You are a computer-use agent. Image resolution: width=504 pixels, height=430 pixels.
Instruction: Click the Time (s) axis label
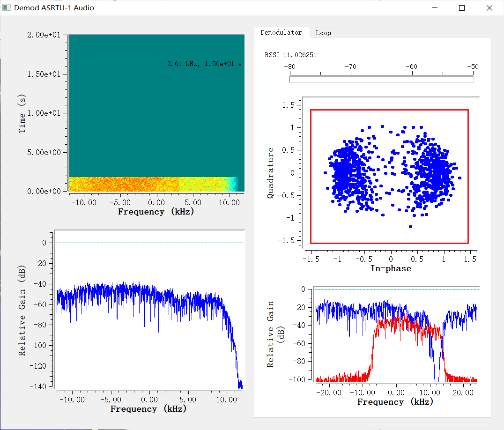tap(22, 113)
